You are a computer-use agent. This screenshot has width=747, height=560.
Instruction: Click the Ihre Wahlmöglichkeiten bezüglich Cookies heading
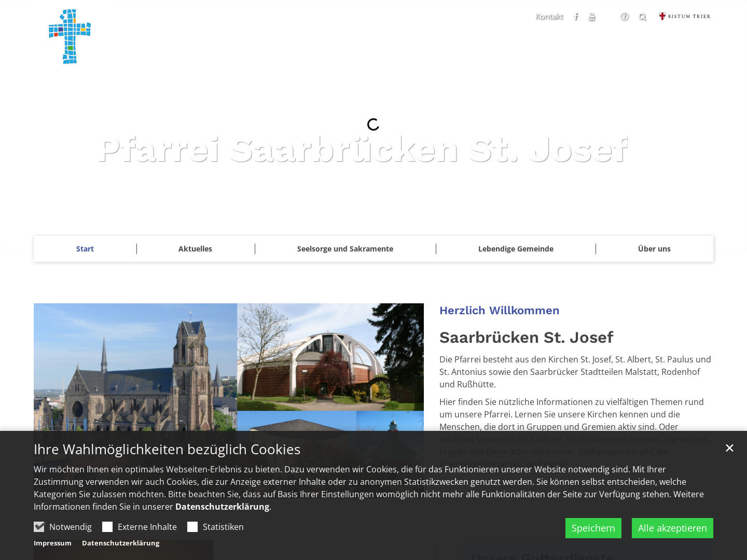coord(167,449)
